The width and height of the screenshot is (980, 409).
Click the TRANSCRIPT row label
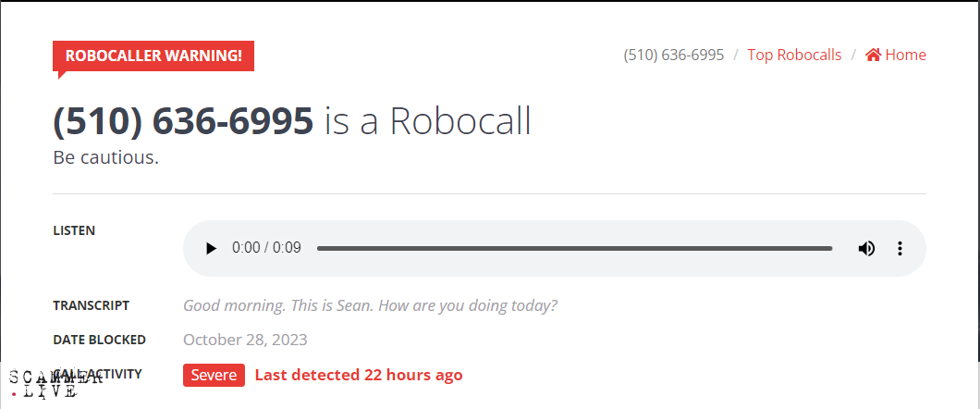point(92,305)
